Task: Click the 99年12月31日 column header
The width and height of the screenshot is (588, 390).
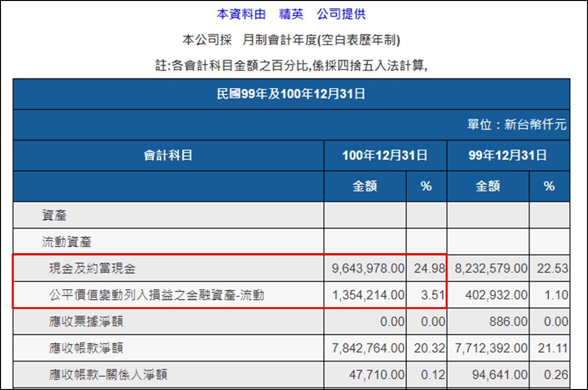Action: point(508,155)
